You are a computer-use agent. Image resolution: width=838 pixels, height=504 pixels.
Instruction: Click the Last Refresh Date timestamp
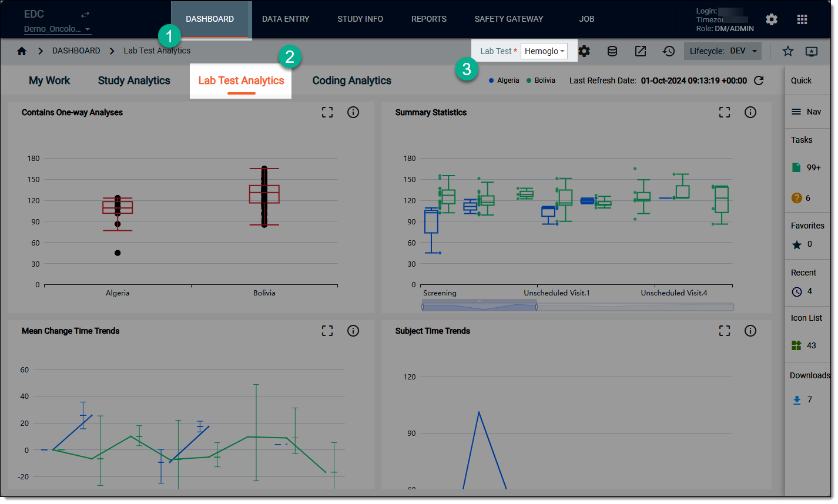click(x=694, y=80)
